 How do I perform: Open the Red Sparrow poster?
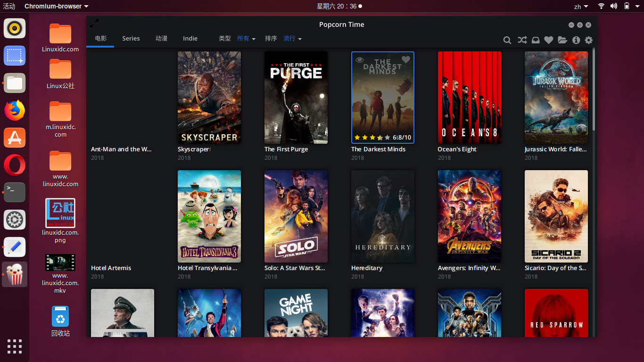[556, 313]
